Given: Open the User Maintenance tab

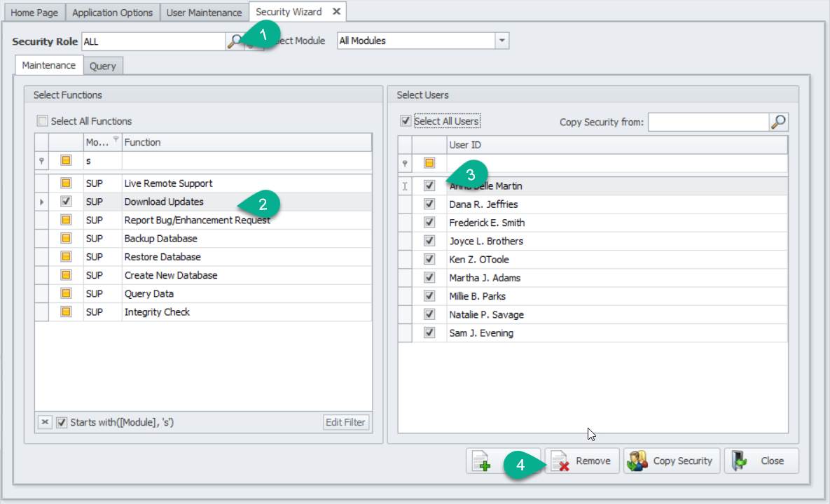Looking at the screenshot, I should (204, 13).
